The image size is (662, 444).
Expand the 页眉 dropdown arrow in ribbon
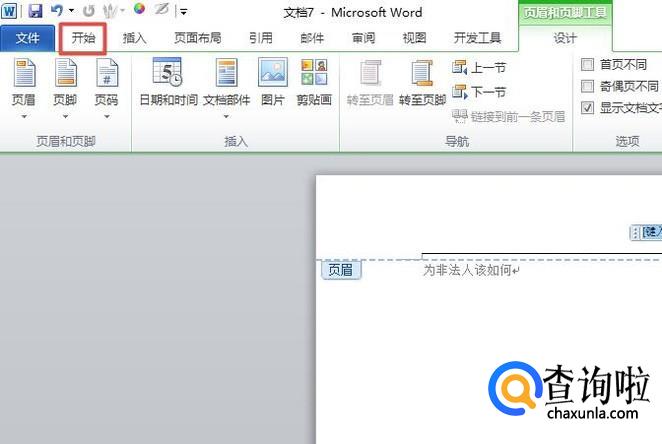click(x=24, y=116)
